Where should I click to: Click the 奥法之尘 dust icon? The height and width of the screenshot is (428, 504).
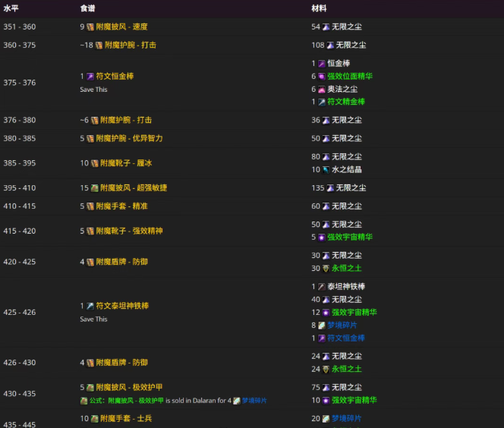click(x=322, y=89)
